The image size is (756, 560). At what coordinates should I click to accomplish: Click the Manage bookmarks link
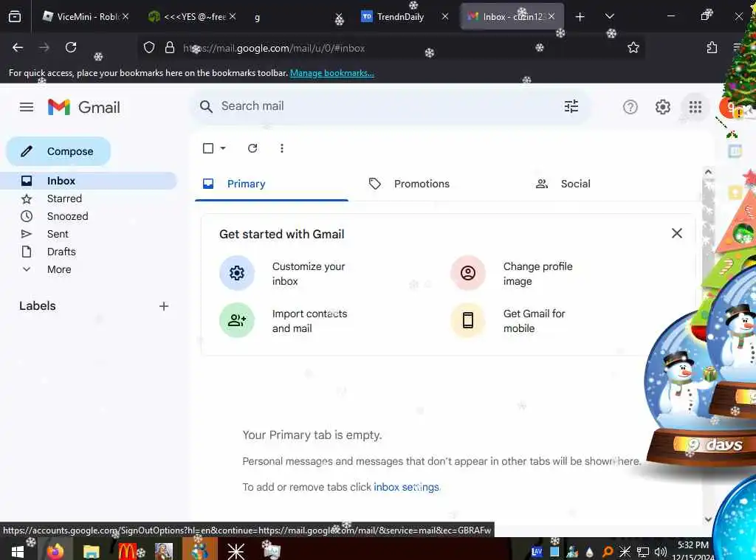[331, 73]
